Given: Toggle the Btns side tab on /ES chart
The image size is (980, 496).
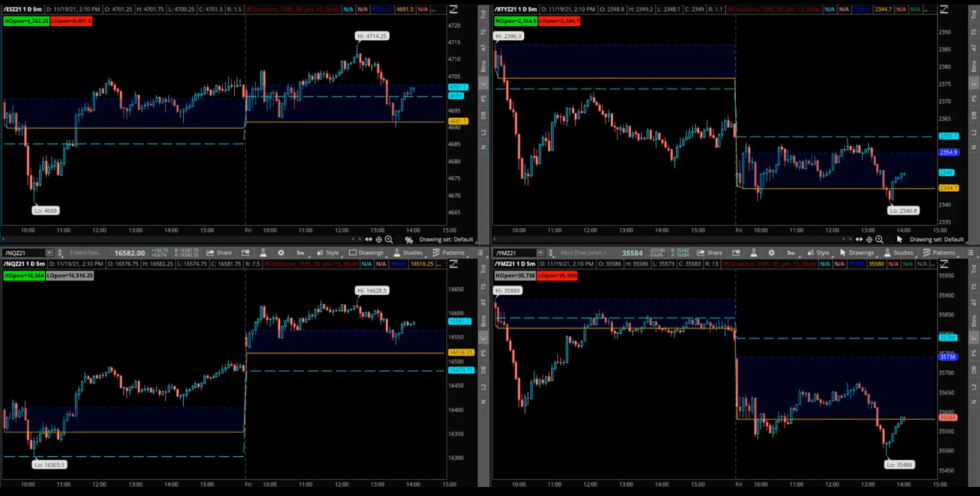Looking at the screenshot, I should pos(483,66).
